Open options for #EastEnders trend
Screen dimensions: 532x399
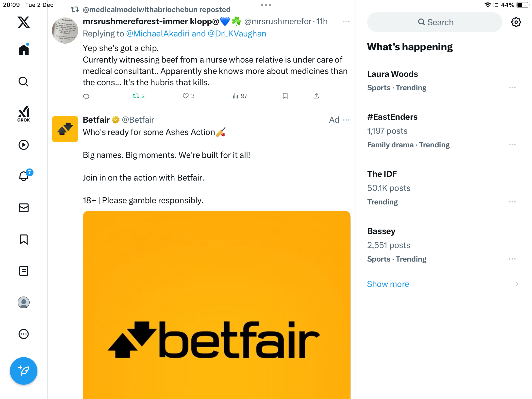tap(512, 145)
